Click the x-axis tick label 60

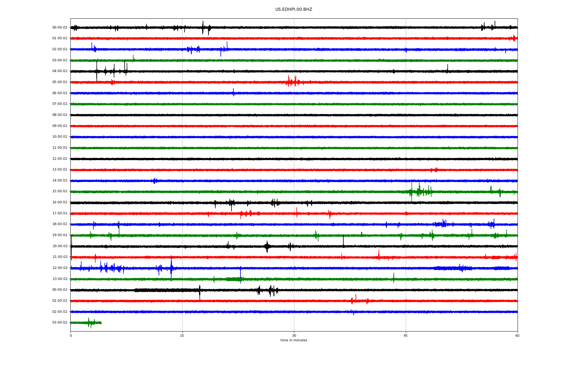(x=517, y=335)
